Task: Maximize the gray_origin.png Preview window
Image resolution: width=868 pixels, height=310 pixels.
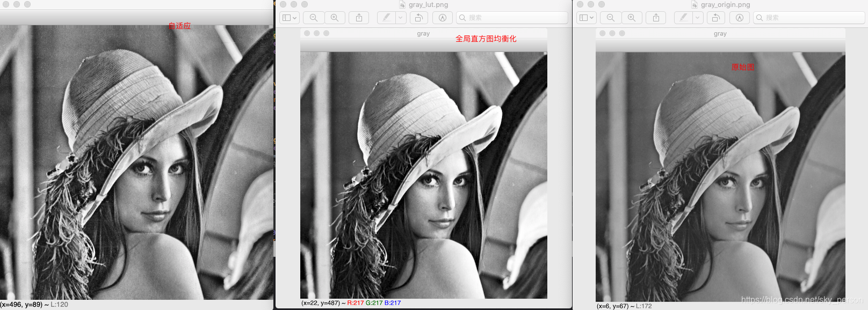Action: 602,4
